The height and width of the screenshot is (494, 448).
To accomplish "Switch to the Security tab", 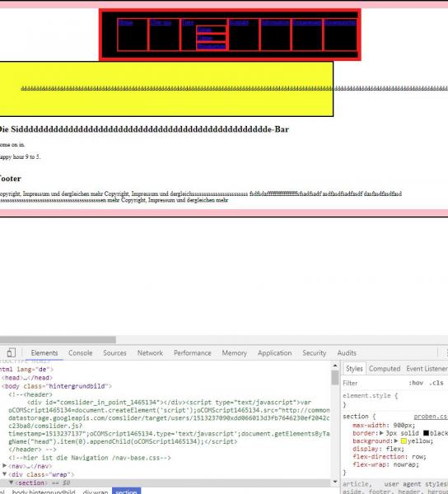I will point(314,353).
